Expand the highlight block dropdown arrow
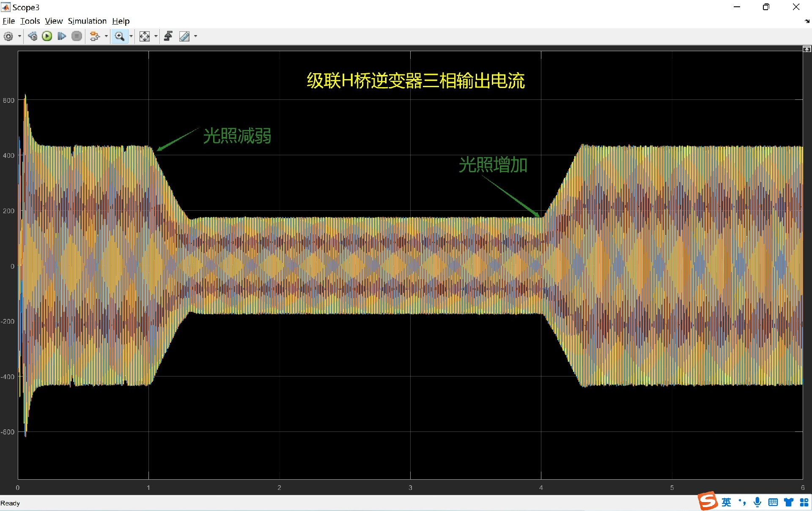The height and width of the screenshot is (511, 812). pyautogui.click(x=106, y=36)
